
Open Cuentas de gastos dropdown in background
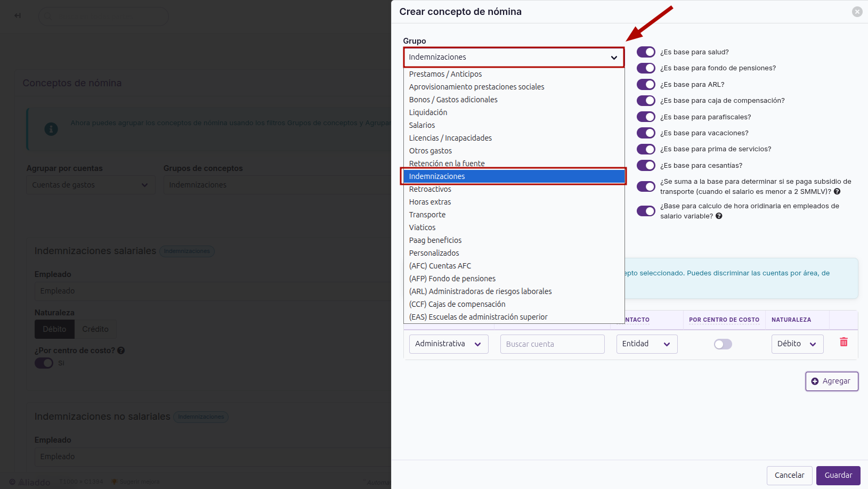(x=91, y=185)
